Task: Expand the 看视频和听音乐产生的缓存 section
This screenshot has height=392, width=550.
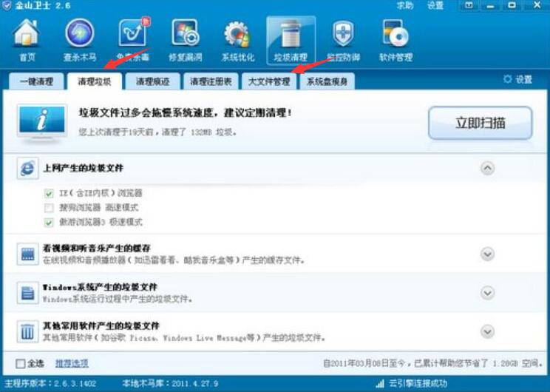Action: point(487,254)
